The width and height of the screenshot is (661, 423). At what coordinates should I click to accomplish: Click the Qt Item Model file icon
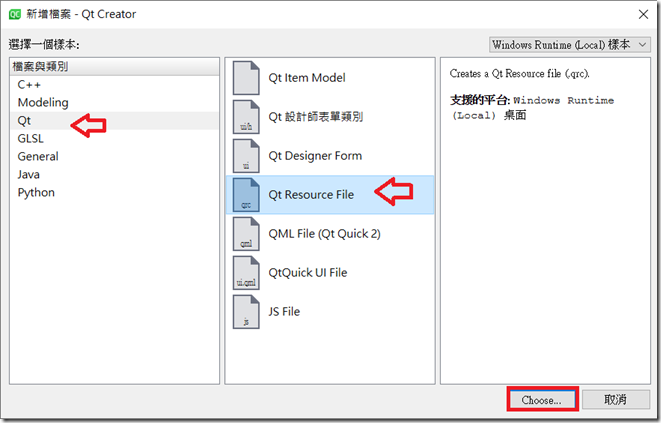tap(246, 78)
